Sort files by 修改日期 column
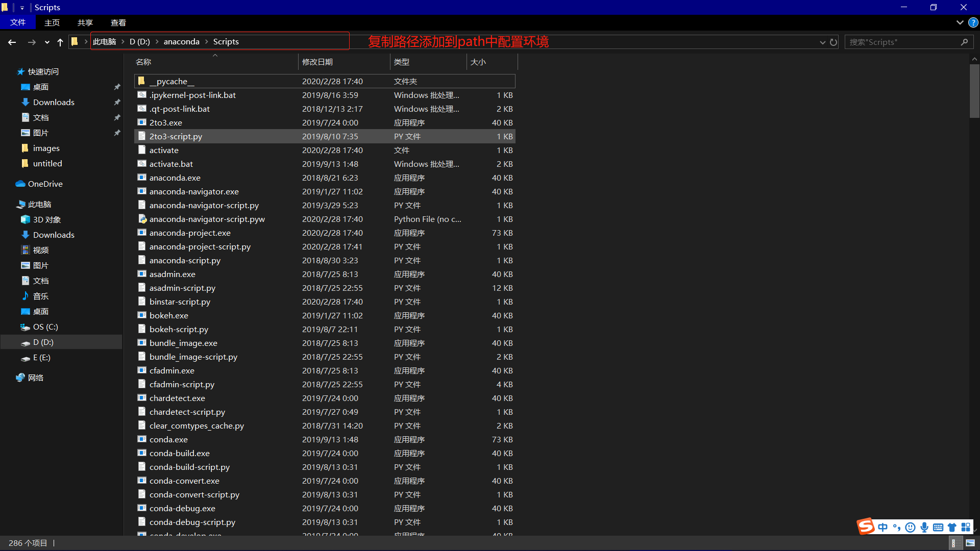This screenshot has width=980, height=551. coord(345,62)
